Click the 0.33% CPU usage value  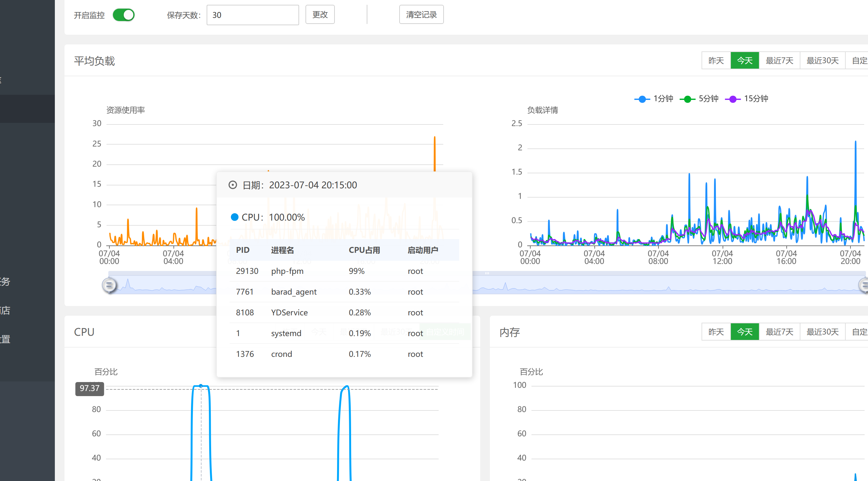(x=359, y=292)
